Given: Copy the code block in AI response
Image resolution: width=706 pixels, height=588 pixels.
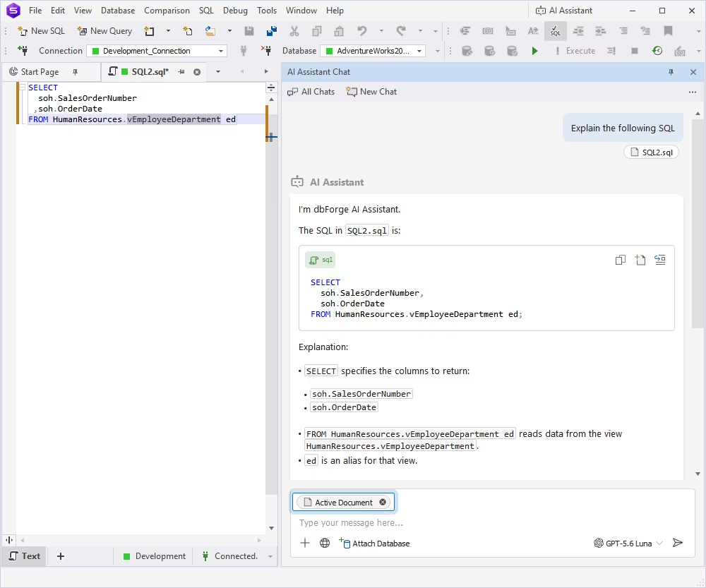Looking at the screenshot, I should click(621, 260).
